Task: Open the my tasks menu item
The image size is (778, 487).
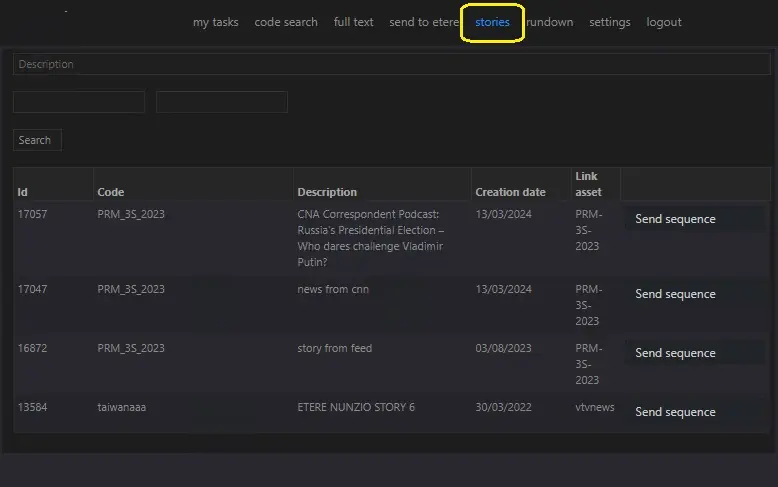Action: click(x=215, y=22)
